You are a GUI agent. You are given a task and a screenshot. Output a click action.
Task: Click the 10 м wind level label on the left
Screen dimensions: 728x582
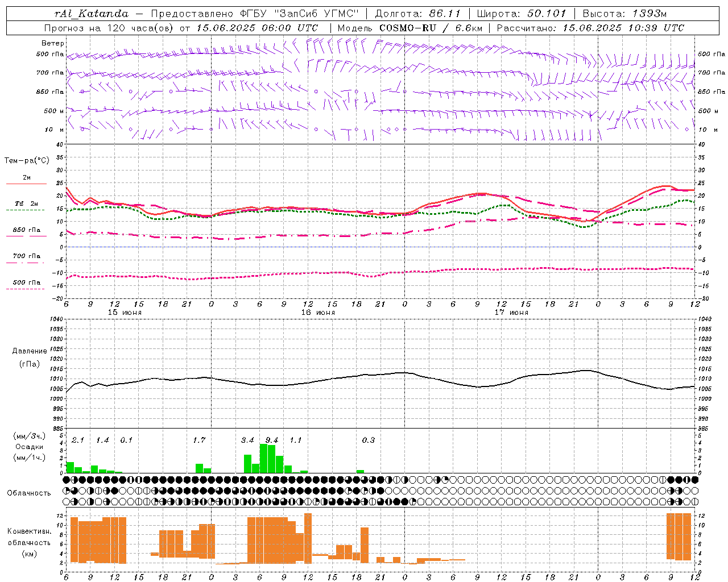pyautogui.click(x=54, y=130)
